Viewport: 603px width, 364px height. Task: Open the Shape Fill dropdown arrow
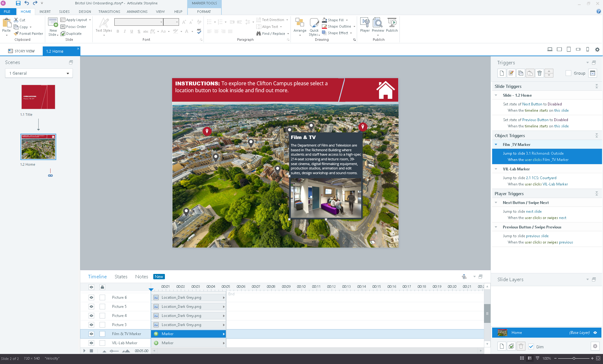[x=347, y=20]
